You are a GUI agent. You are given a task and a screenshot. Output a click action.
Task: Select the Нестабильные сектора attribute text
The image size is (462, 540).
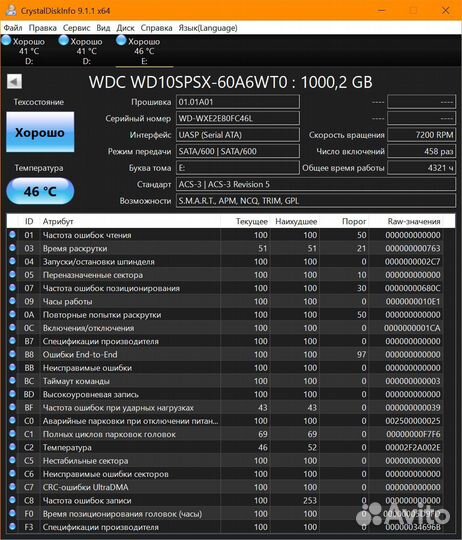(85, 461)
